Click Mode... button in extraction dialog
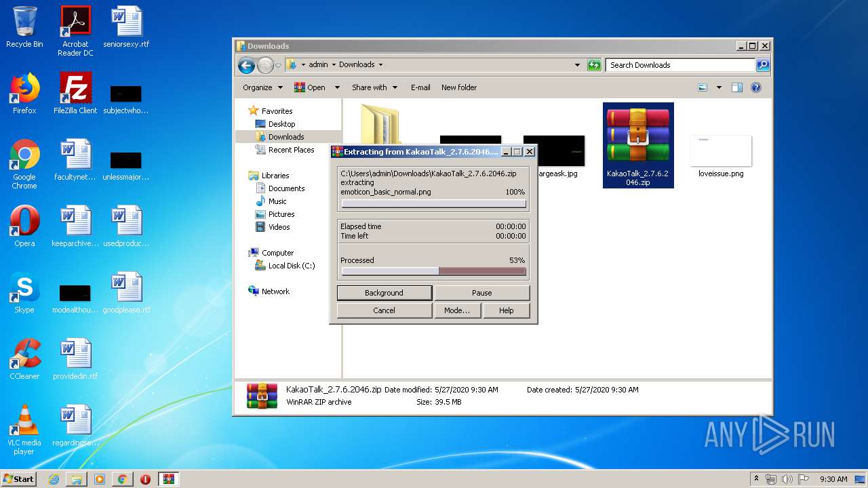Viewport: 868px width, 488px height. coord(457,310)
